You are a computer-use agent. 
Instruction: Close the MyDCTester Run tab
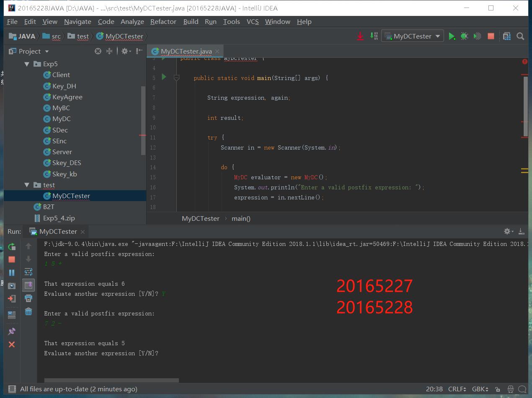[83, 232]
